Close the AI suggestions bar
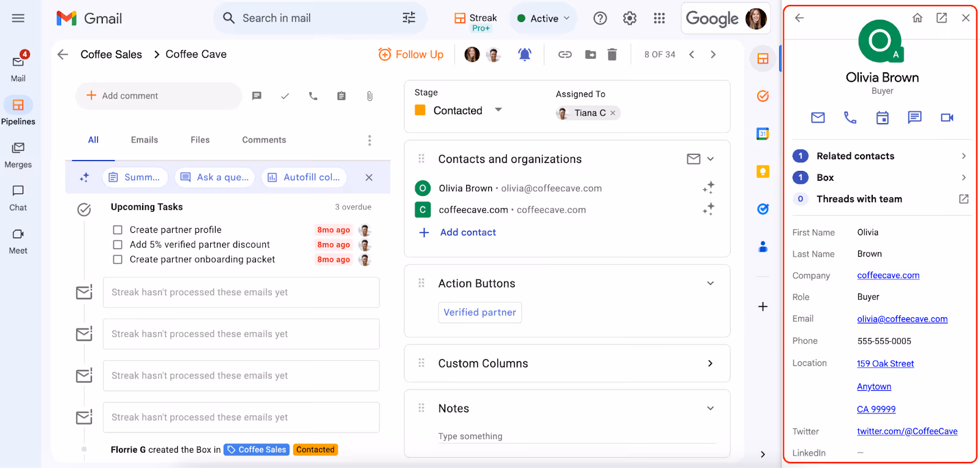This screenshot has height=468, width=980. [369, 178]
